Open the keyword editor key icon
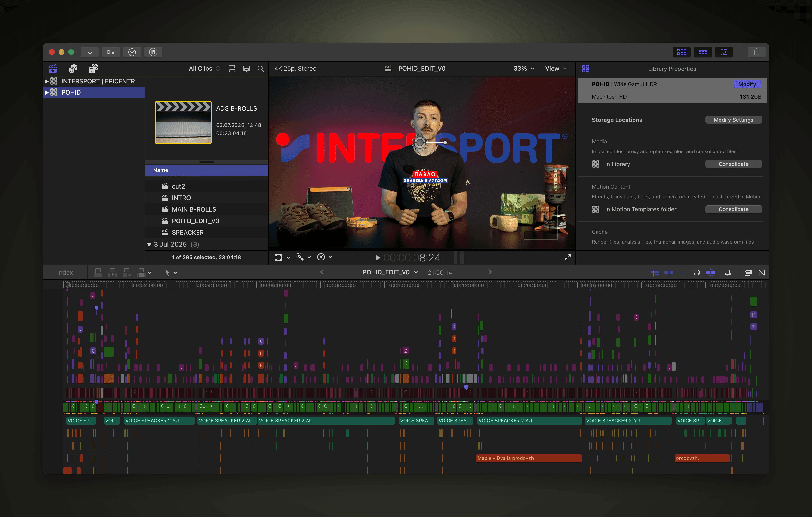The height and width of the screenshot is (517, 812). 111,52
